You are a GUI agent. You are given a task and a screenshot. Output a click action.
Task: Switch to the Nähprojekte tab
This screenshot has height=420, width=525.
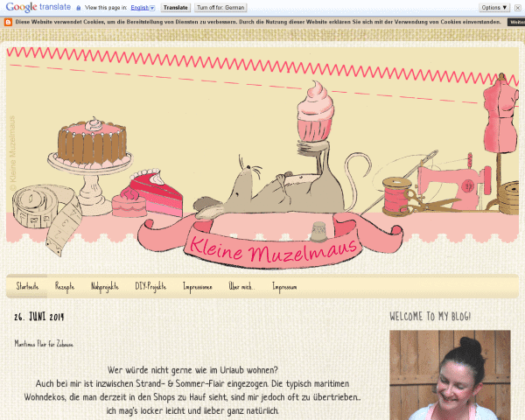[104, 286]
